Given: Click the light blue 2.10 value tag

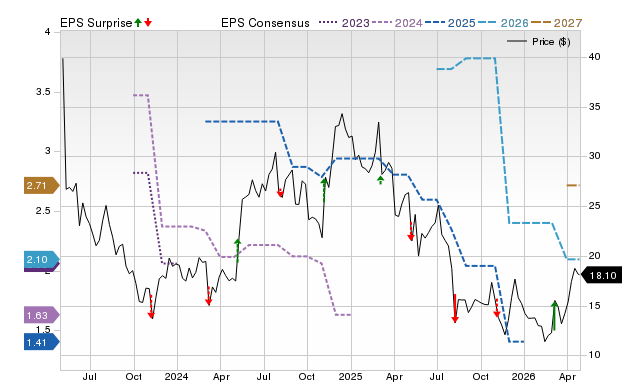Looking at the screenshot, I should (x=42, y=260).
